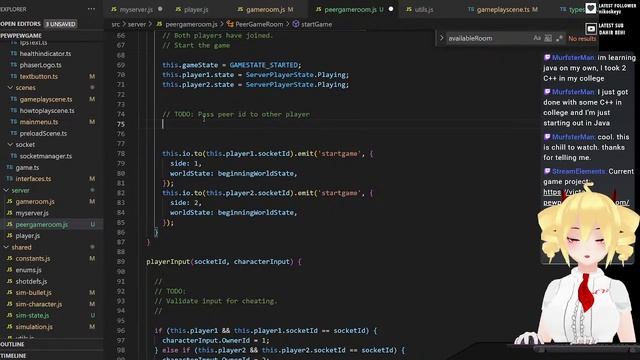
Task: Click GAMESTATE_STARTED constant in the code
Action: [x=264, y=65]
